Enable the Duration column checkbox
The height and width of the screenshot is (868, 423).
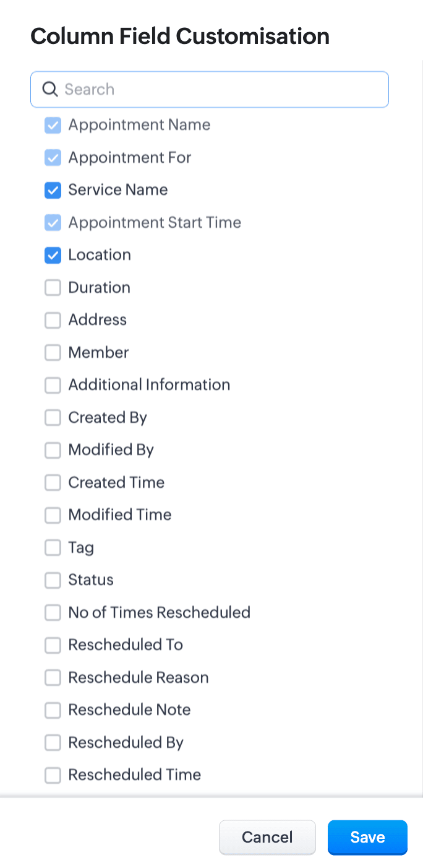click(53, 287)
